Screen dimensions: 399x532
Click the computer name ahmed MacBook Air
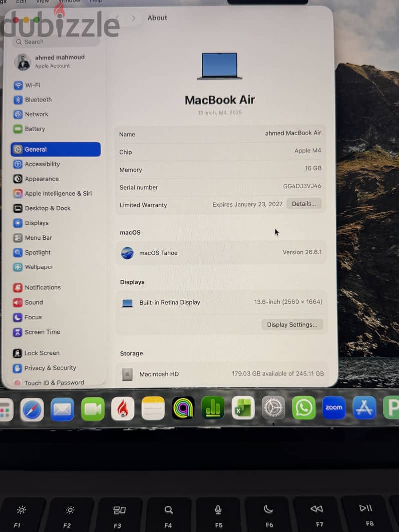coord(293,133)
